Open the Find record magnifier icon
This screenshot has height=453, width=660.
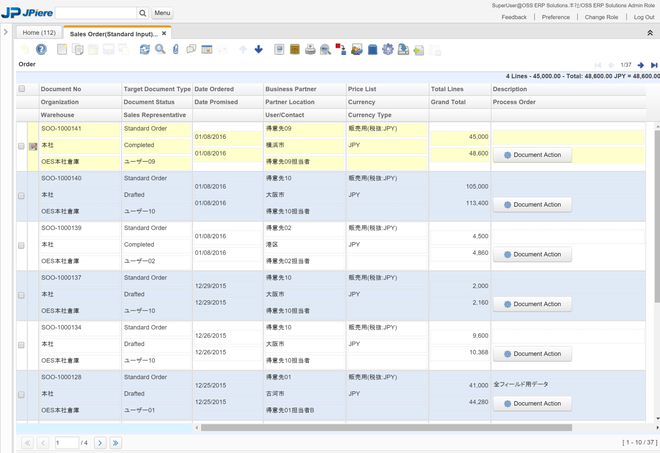[x=160, y=49]
